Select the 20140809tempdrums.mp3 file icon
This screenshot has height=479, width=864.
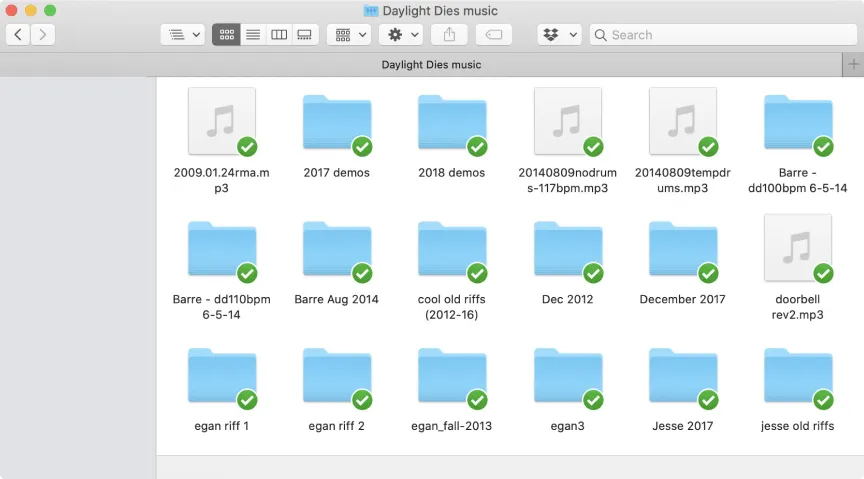coord(683,121)
